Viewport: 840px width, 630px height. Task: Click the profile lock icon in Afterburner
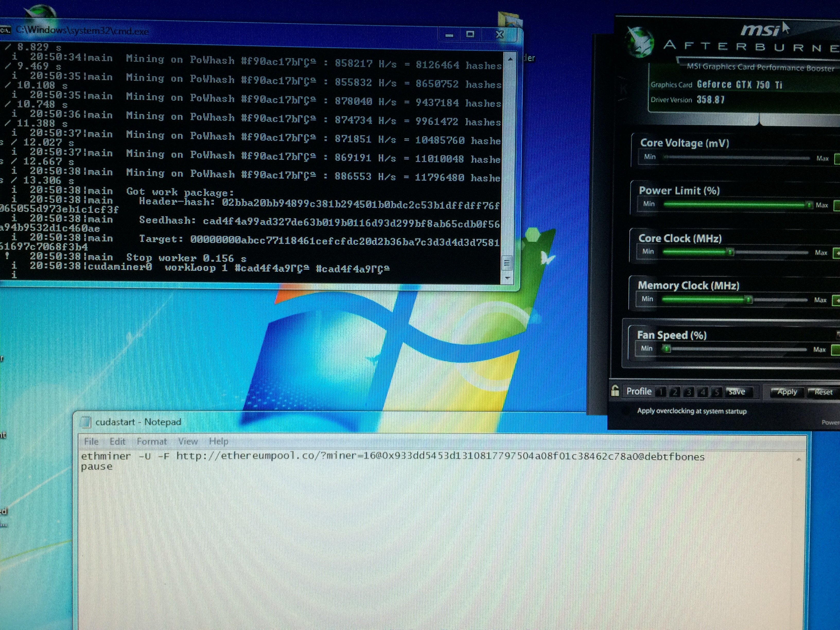coord(615,390)
